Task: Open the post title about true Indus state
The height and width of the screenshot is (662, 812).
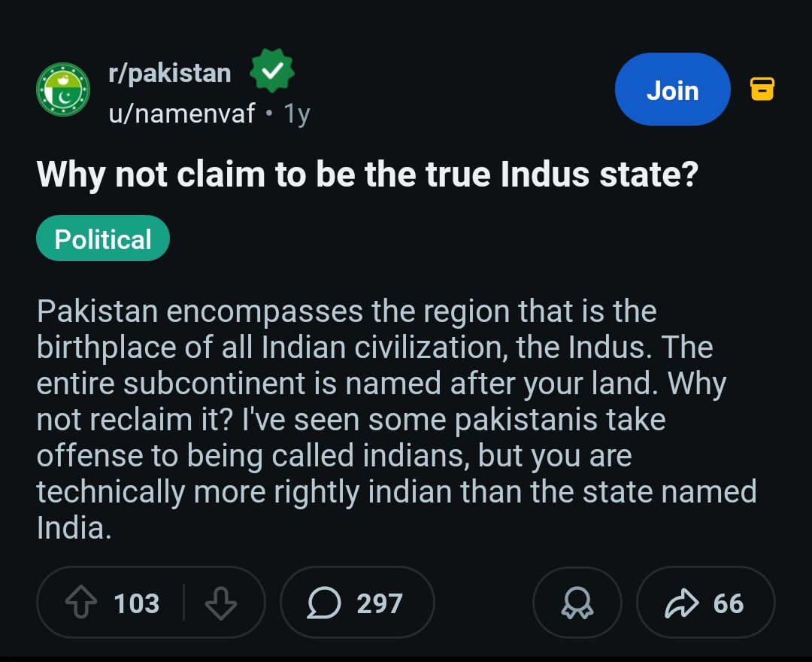Action: pos(367,175)
